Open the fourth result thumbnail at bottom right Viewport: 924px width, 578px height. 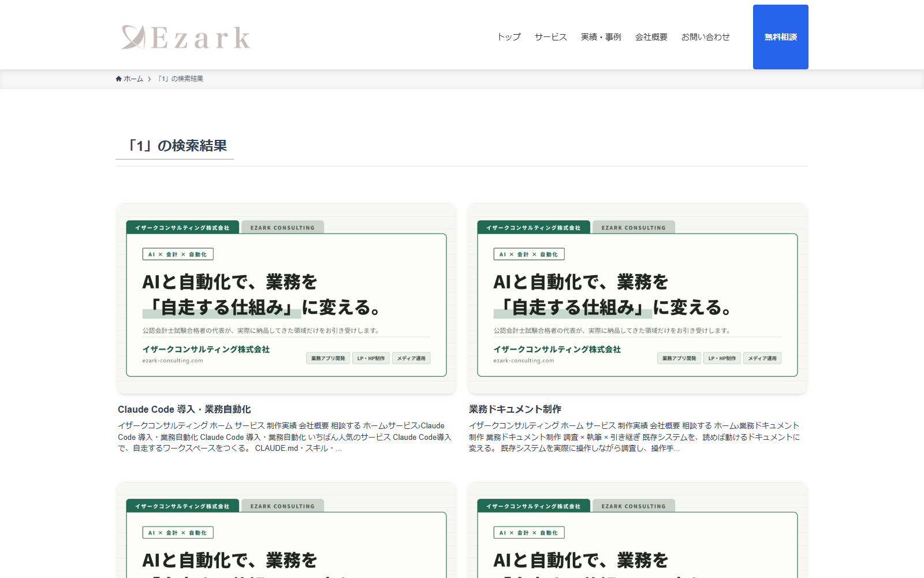coord(638,530)
